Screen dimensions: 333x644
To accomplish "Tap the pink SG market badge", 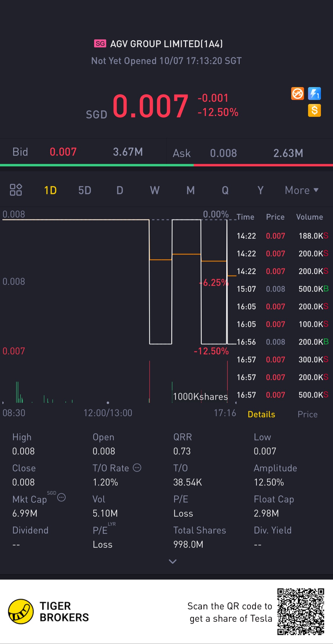I will pos(100,43).
